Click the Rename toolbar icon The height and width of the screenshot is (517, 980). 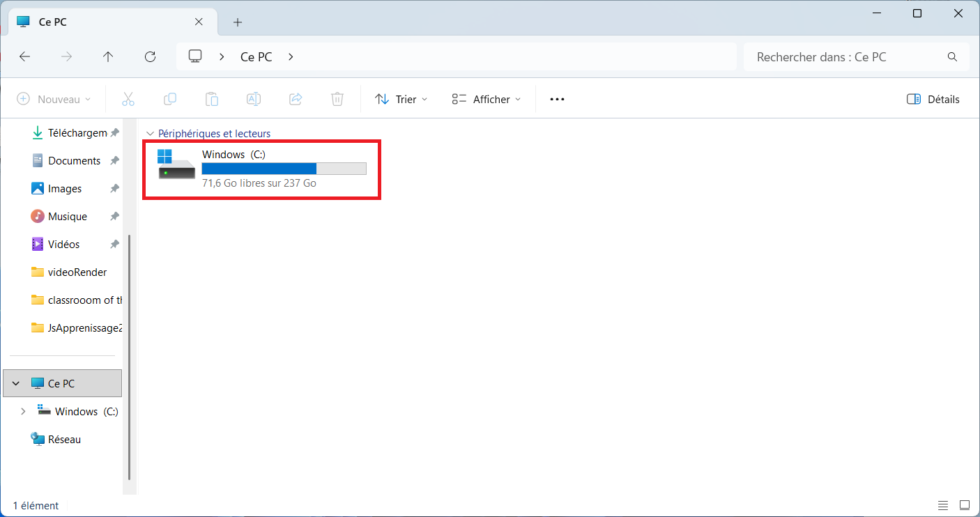coord(254,99)
